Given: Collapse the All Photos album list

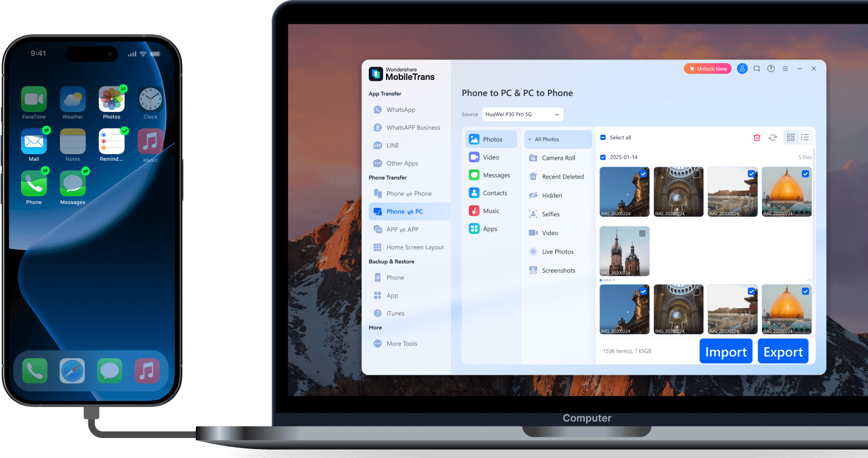Looking at the screenshot, I should [x=530, y=140].
